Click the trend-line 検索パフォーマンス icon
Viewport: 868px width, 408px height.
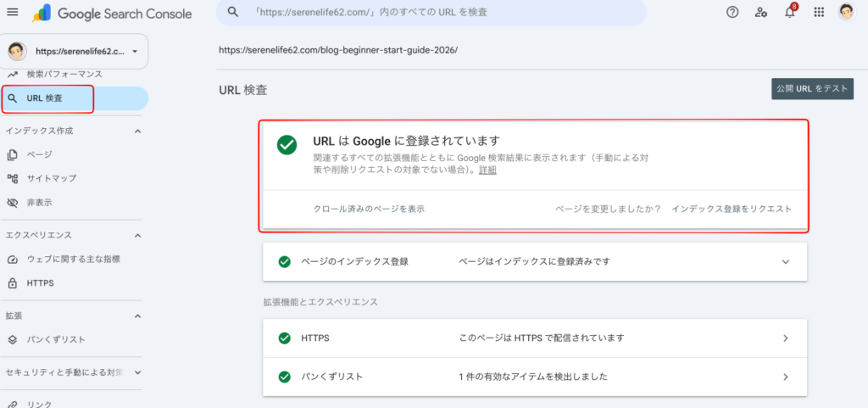click(x=12, y=74)
